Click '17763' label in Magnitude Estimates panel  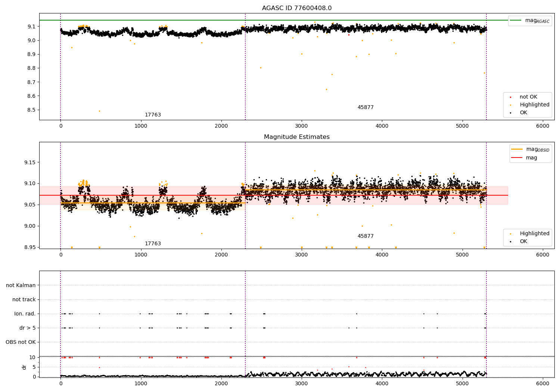point(153,244)
